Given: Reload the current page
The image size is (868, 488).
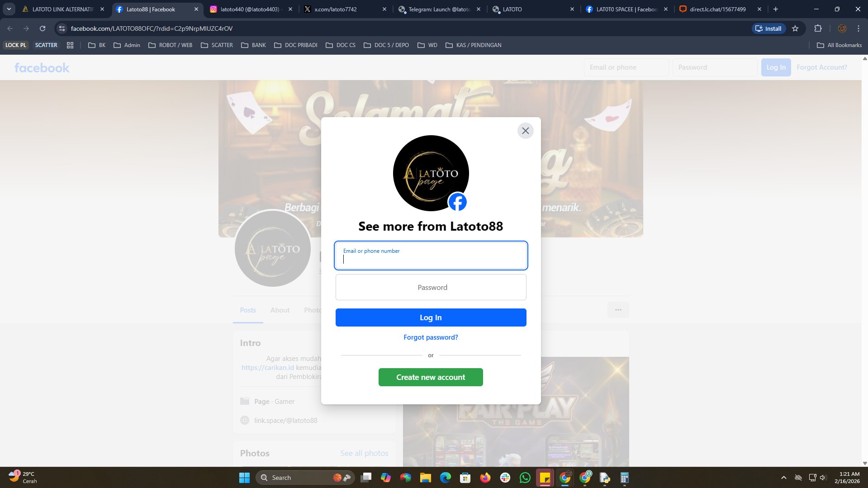Looking at the screenshot, I should pos(43,28).
